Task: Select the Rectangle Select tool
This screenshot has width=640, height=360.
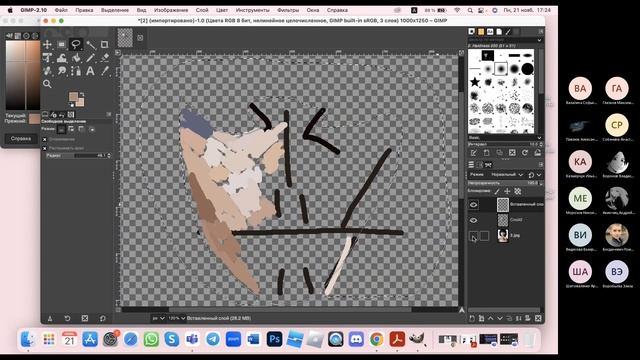Action: pos(61,44)
